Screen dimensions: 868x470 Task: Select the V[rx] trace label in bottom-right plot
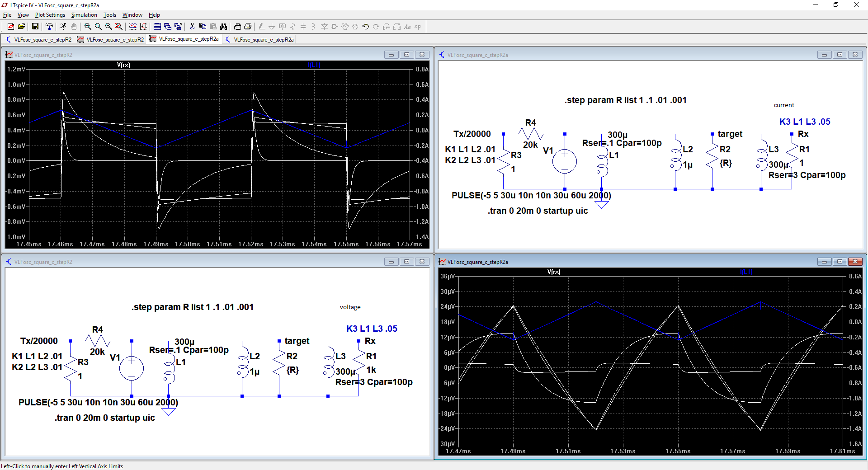pos(553,272)
